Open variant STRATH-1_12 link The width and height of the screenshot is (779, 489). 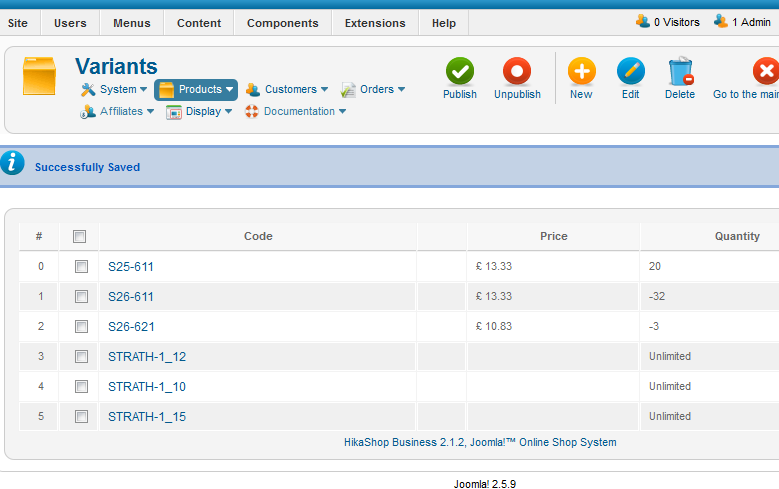coord(147,357)
